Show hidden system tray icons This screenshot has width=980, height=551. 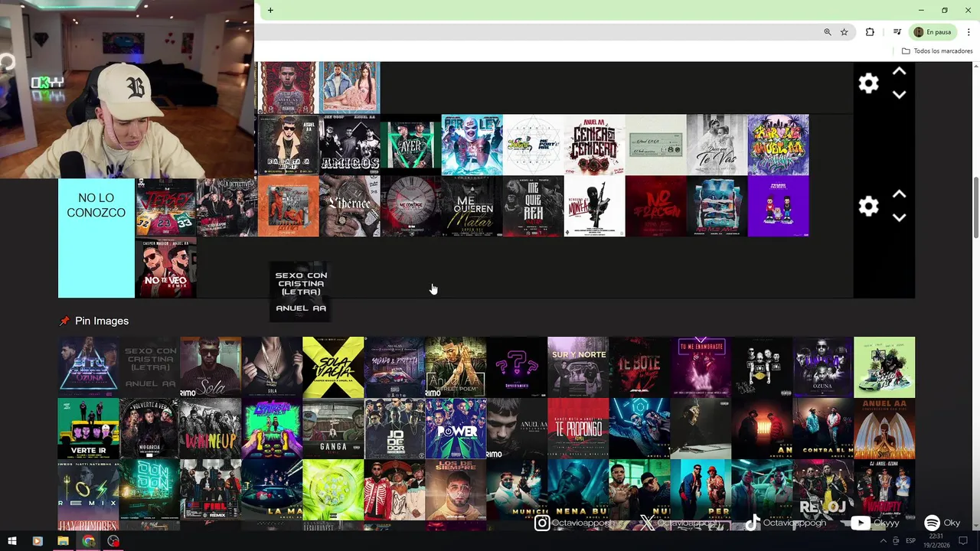[x=884, y=541]
